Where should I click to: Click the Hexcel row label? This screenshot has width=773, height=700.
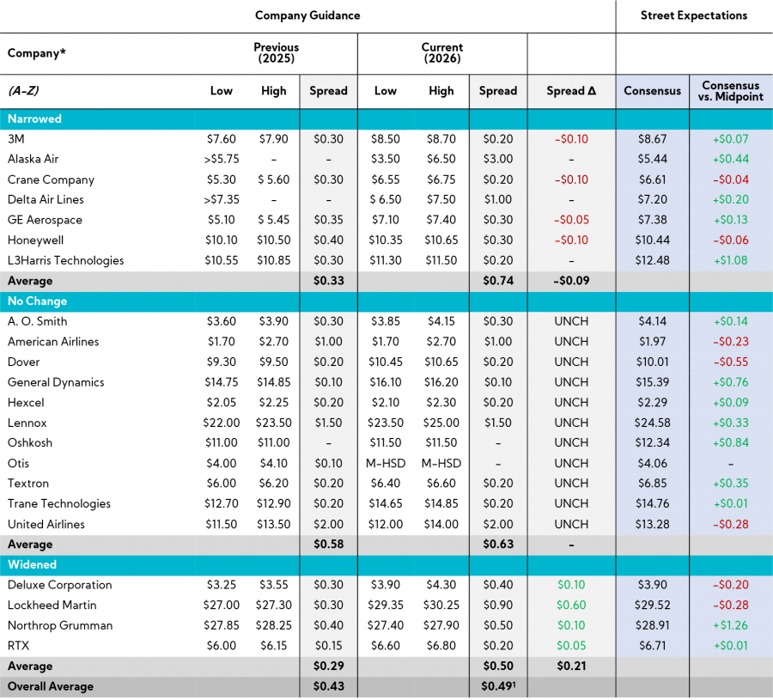click(26, 403)
